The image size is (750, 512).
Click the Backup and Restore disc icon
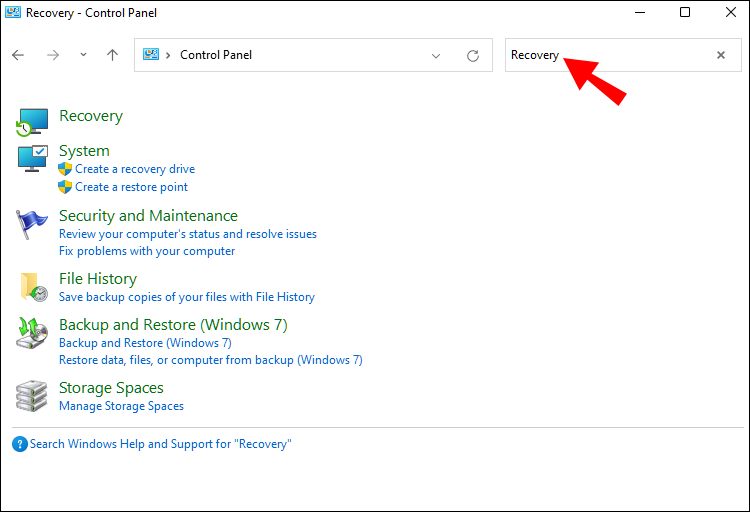(32, 333)
